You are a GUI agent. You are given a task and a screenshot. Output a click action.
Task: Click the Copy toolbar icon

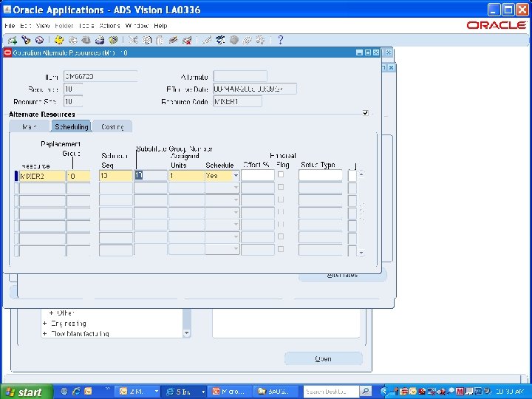pos(146,41)
